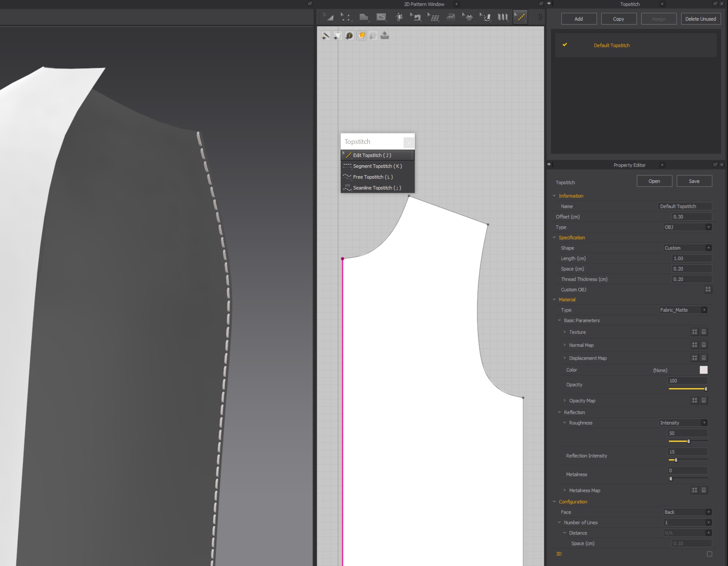Toggle the garment visibility eye icon

tap(337, 35)
